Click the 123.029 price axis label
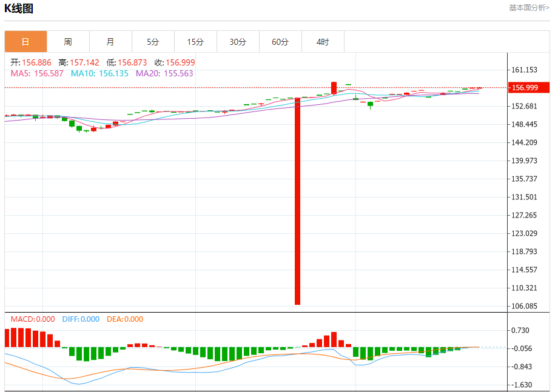This screenshot has width=555, height=392. click(524, 234)
